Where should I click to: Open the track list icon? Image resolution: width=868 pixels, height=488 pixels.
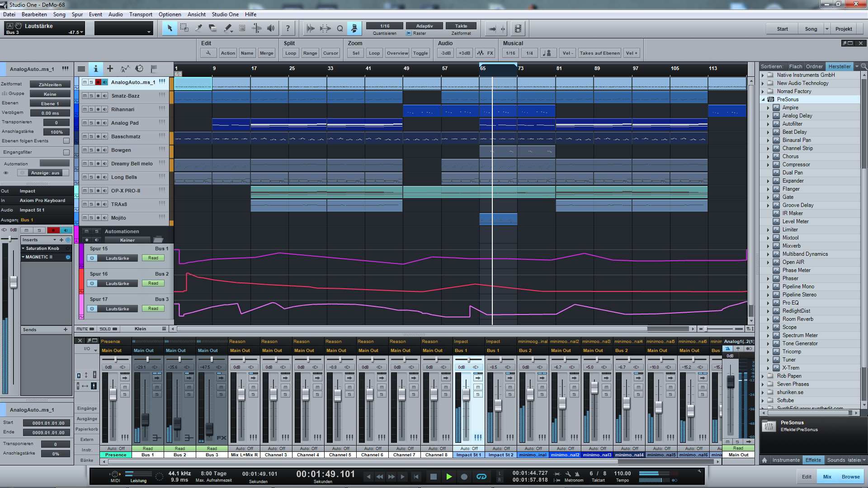pyautogui.click(x=81, y=69)
